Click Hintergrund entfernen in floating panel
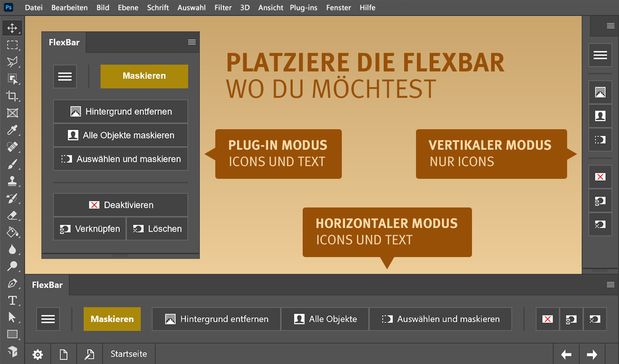This screenshot has width=619, height=364. pos(121,111)
